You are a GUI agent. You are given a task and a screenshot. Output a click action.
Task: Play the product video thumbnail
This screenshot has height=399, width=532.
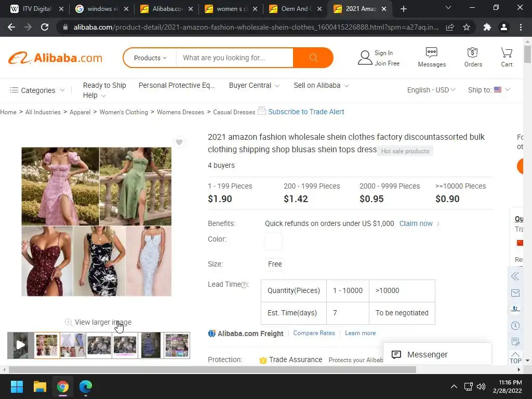pos(20,345)
